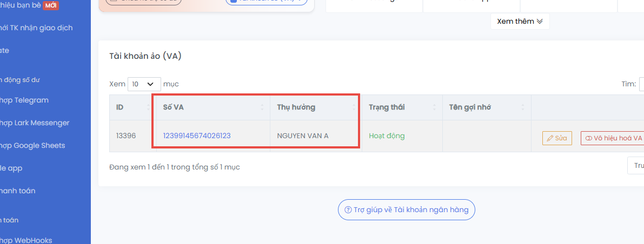Open Google Sheets integration in sidebar
Image resolution: width=644 pixels, height=244 pixels.
click(x=32, y=145)
